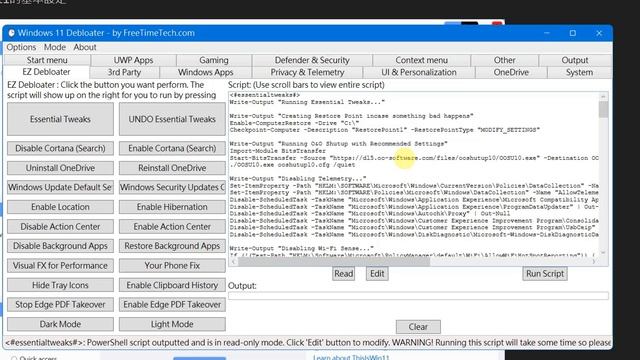The width and height of the screenshot is (640, 360).
Task: Open Defender & Security tab
Action: pos(312,60)
